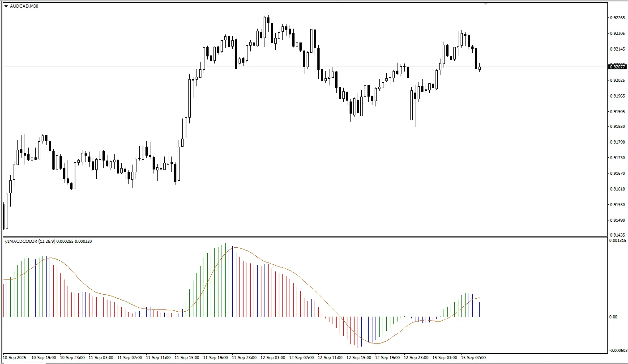Click the 12 Sep 15:00 time label
The height and width of the screenshot is (364, 628).
tap(359, 358)
